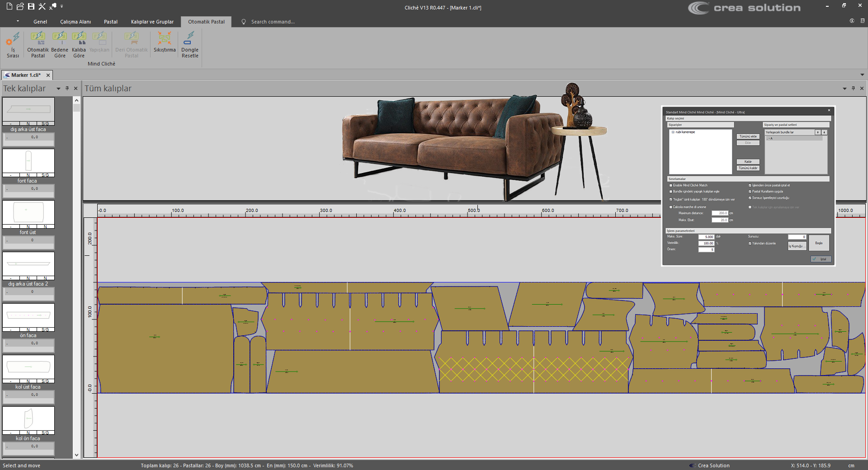The image size is (868, 470).
Task: Click the Tümünü ekle button
Action: (748, 136)
